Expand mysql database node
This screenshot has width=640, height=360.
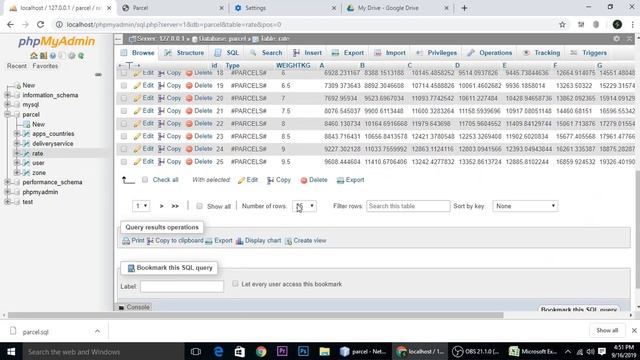click(7, 105)
